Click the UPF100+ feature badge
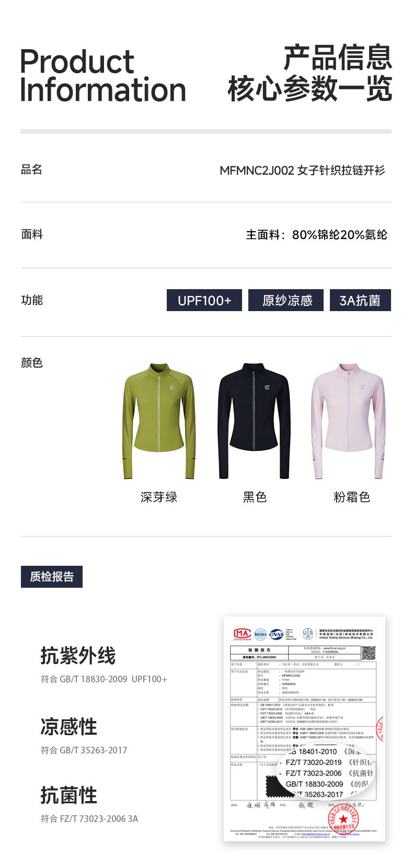The height and width of the screenshot is (868, 413). 204,300
